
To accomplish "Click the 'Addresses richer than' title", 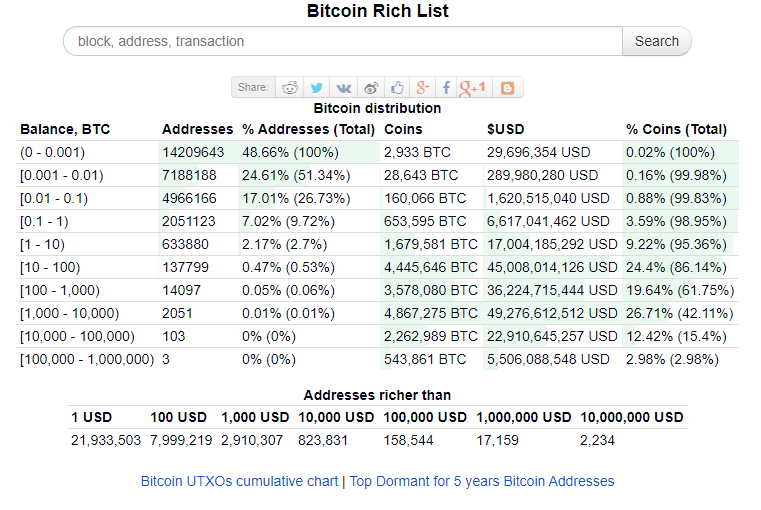I will point(377,395).
